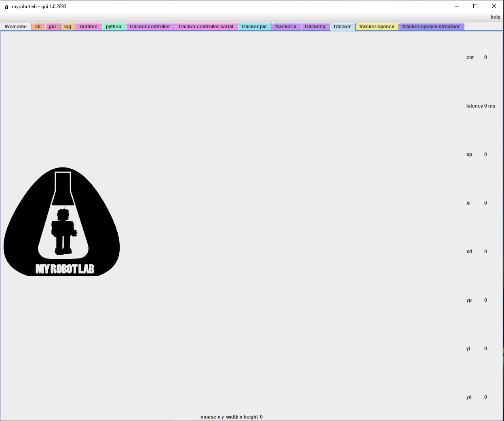The image size is (504, 421).
Task: Open the Welcome tab
Action: (x=16, y=27)
